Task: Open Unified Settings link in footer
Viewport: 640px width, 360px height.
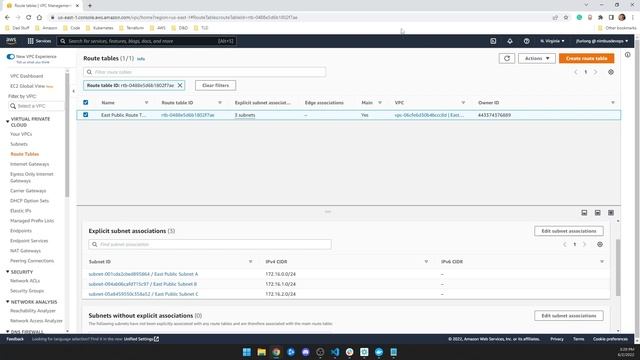Action: pos(141,339)
